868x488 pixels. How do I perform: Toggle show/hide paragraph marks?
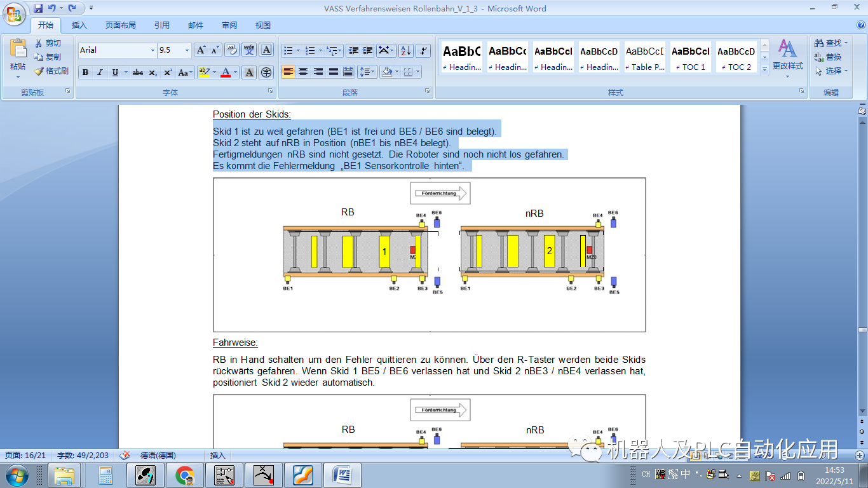pyautogui.click(x=423, y=51)
